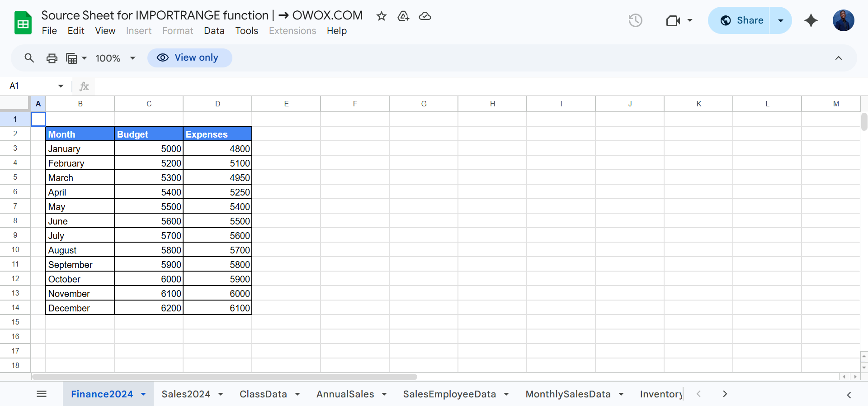Click the vertical scrollbar thumb
868x406 pixels.
click(x=864, y=122)
